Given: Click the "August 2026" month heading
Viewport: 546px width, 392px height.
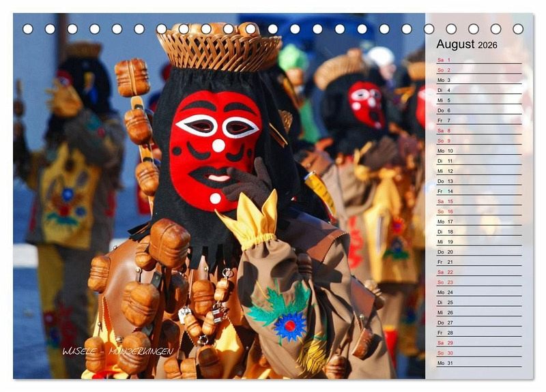Looking at the screenshot, I should pos(467,44).
